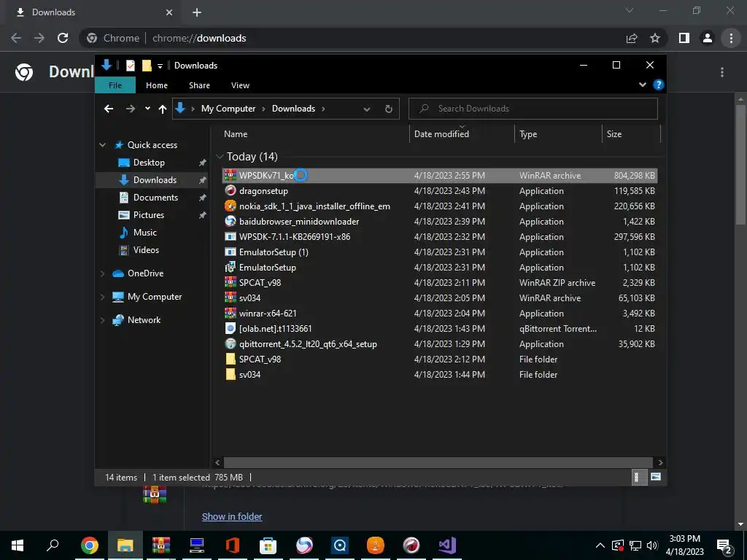Click Show in folder link
This screenshot has width=747, height=560.
(x=232, y=517)
